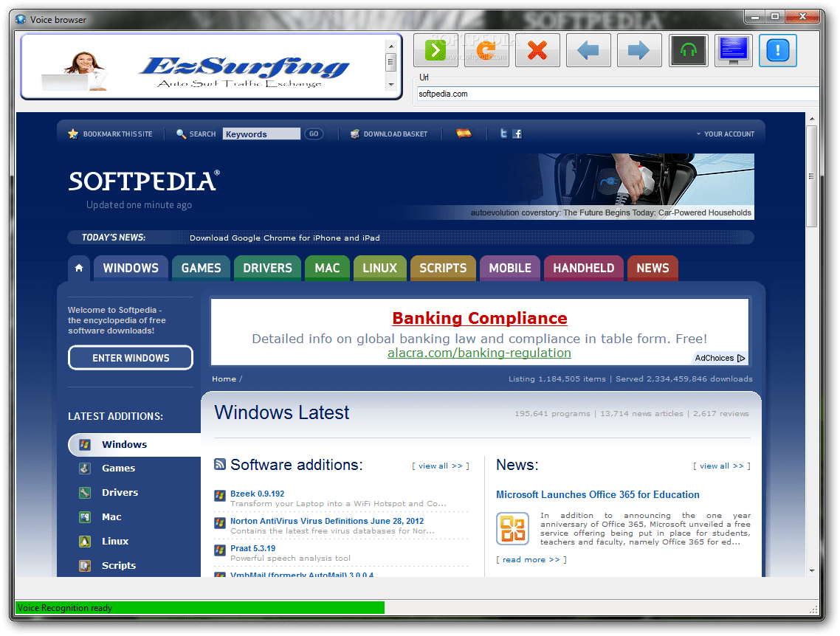
Task: Open the Banking Compliance ad link
Action: 480,318
